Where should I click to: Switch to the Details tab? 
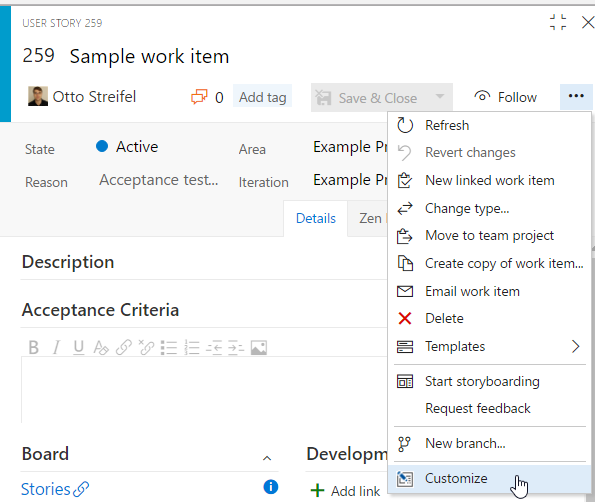coord(316,219)
